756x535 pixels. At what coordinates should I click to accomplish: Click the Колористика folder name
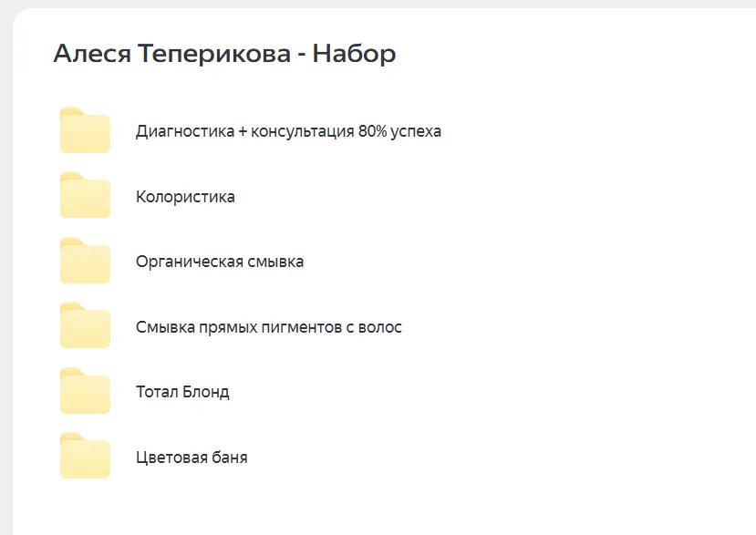pos(185,197)
